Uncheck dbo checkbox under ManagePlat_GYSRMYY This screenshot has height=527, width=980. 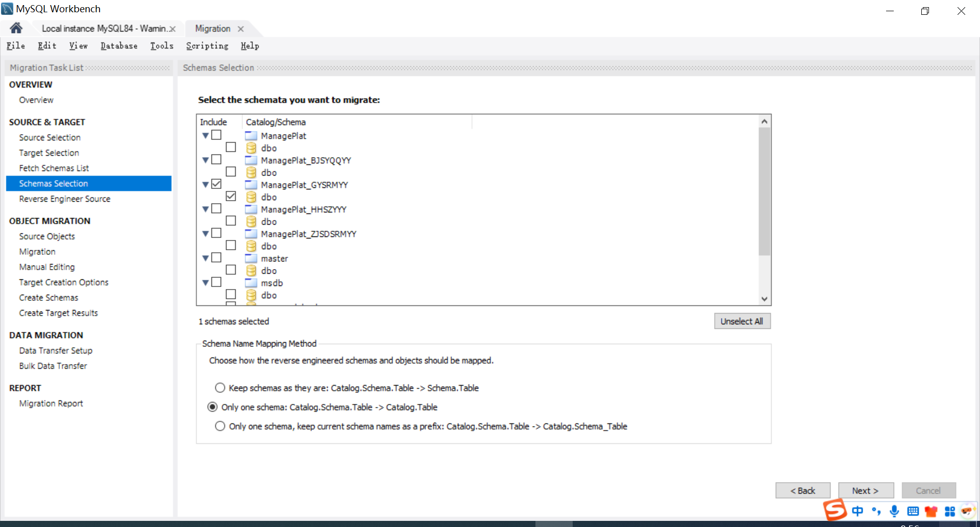point(231,196)
